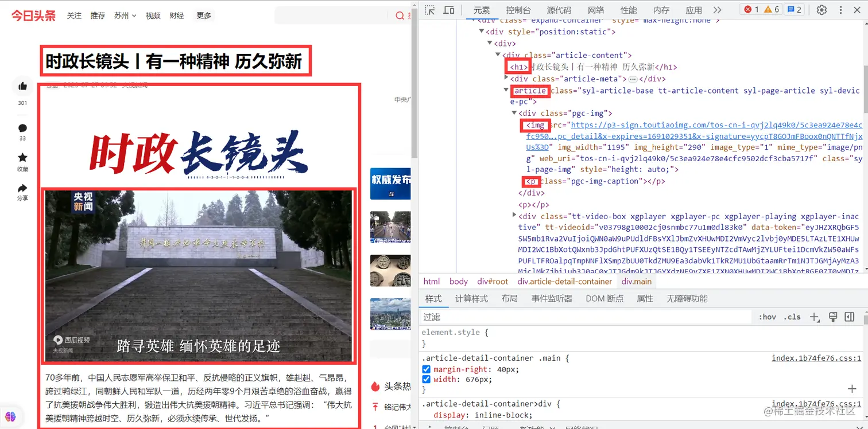Open the blue issues count badge
The image size is (868, 429).
794,10
